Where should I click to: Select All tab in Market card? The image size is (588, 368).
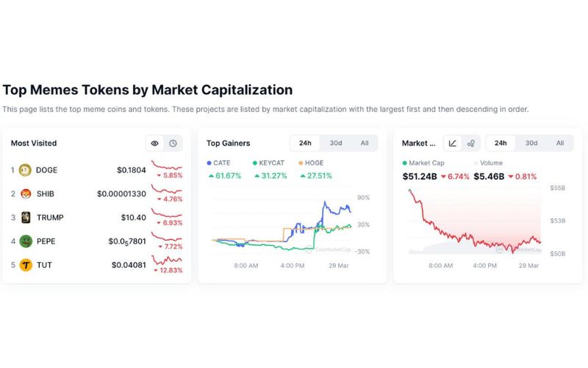(560, 143)
